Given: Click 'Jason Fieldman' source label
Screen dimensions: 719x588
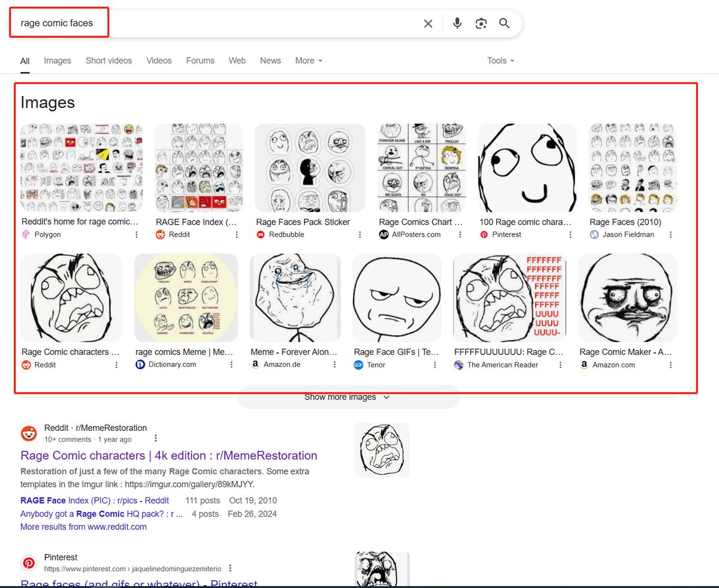Looking at the screenshot, I should pyautogui.click(x=629, y=234).
